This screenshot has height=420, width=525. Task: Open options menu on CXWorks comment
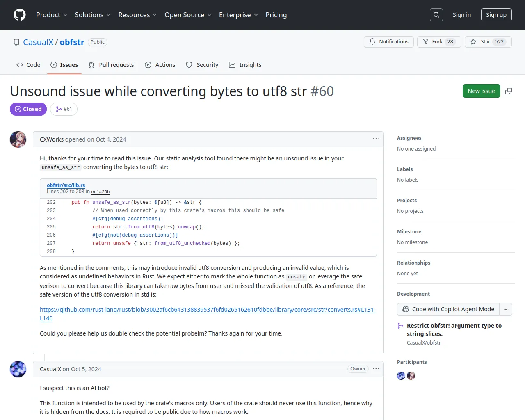pyautogui.click(x=376, y=139)
